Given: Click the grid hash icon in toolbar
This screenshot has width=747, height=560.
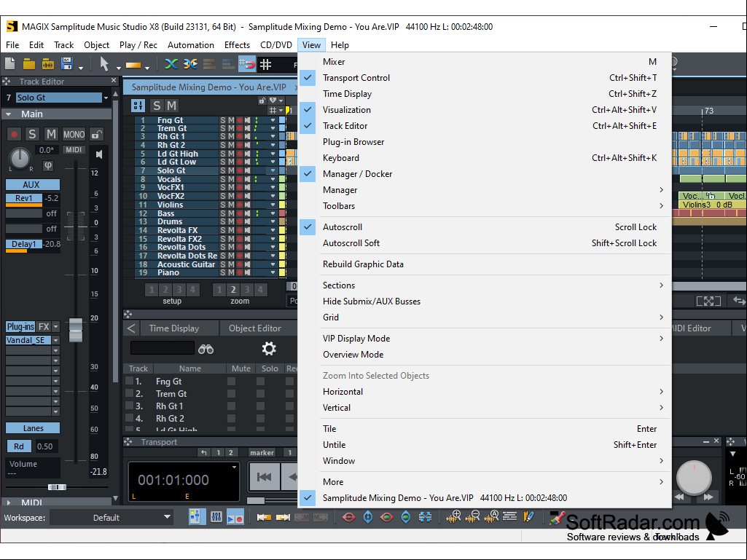Looking at the screenshot, I should click(x=265, y=64).
